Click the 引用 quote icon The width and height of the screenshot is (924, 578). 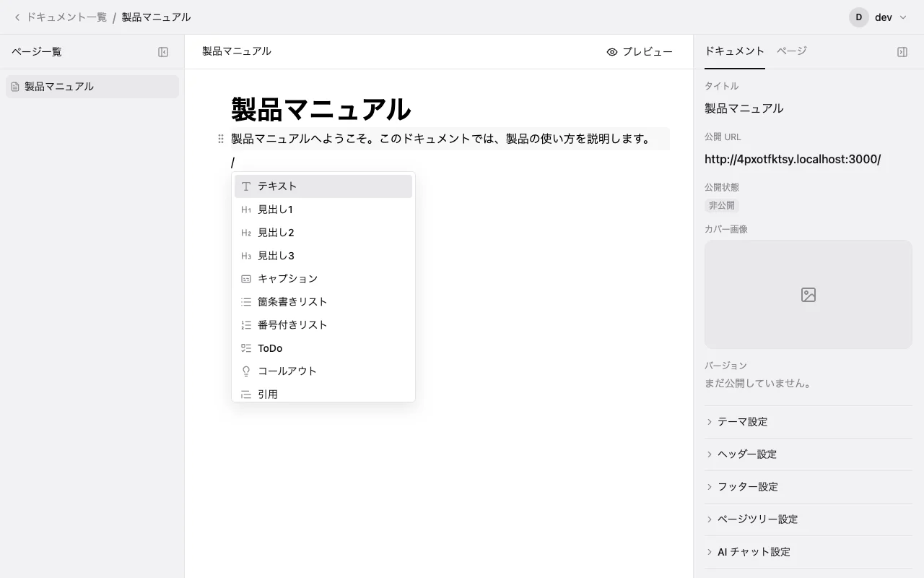246,394
